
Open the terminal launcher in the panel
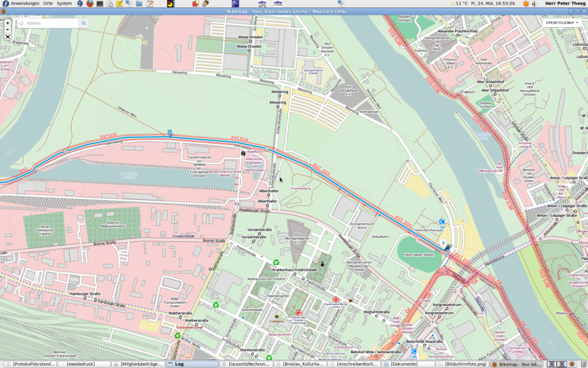click(x=100, y=4)
